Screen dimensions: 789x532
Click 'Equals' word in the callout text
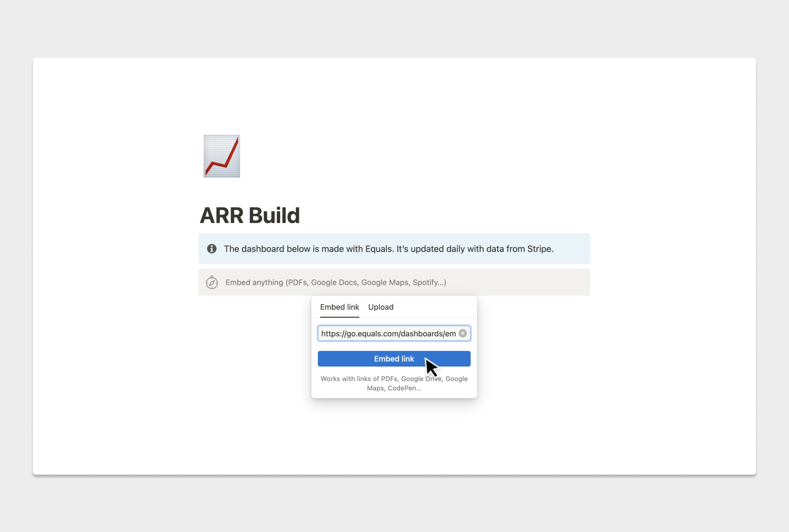[x=379, y=249]
